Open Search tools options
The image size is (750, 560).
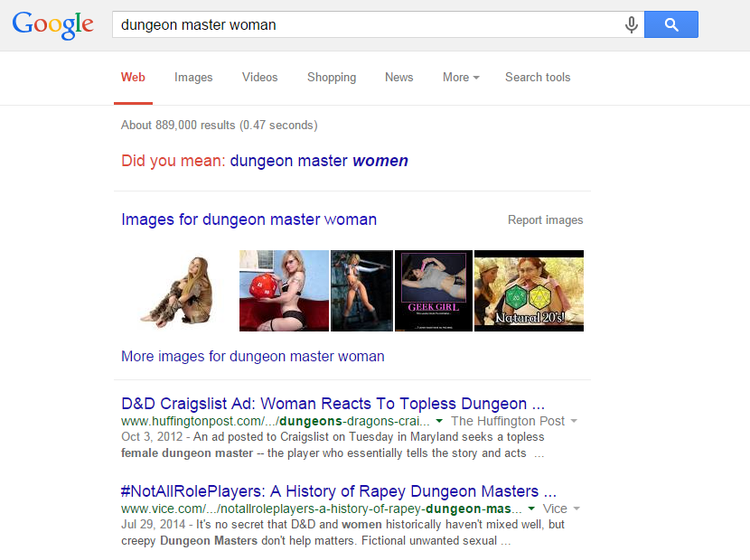point(538,78)
